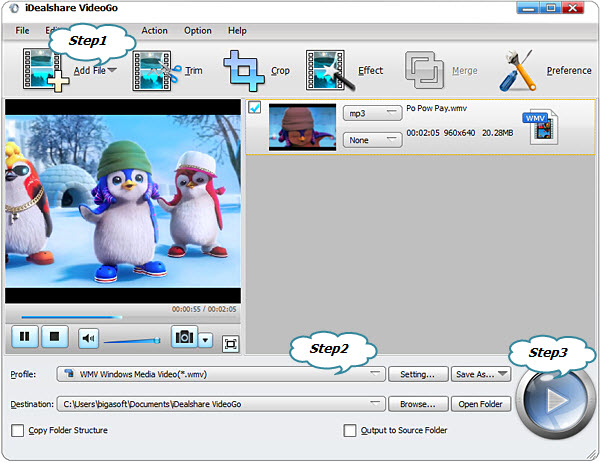
Task: Click the Crop label text
Action: [x=280, y=71]
